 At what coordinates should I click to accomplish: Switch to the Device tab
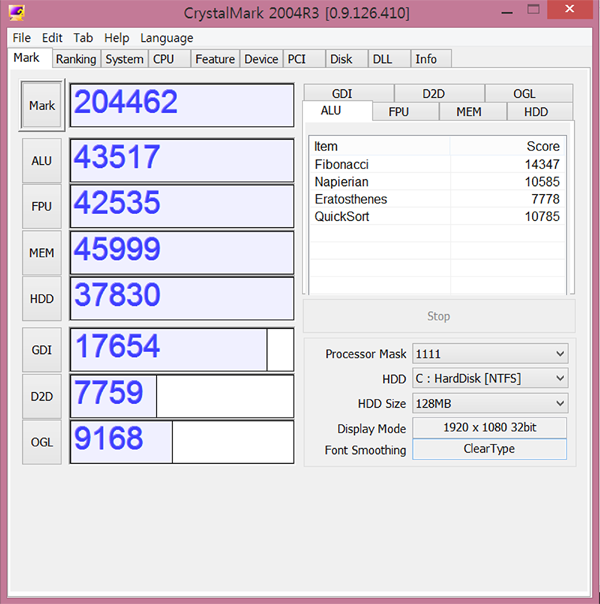261,59
